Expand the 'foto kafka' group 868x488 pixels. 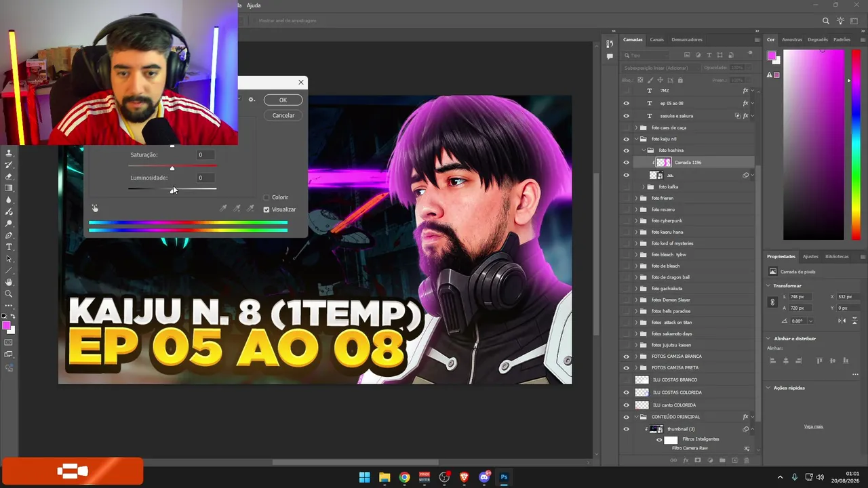644,187
